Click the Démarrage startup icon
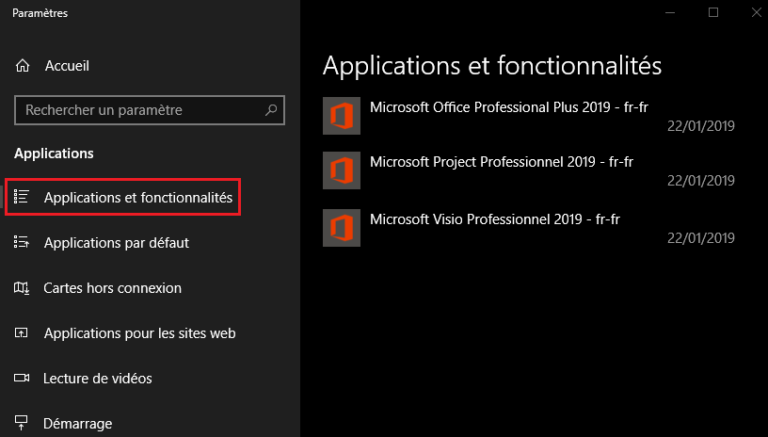Screen dimensions: 768x437 [21, 423]
